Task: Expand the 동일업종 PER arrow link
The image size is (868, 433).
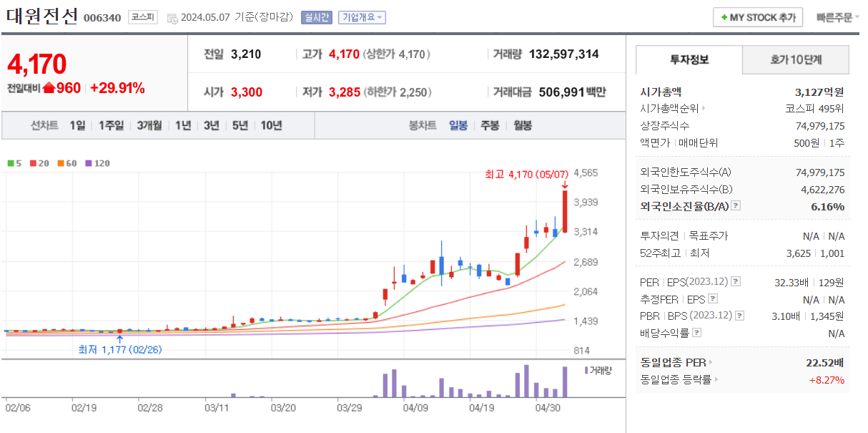Action: click(710, 362)
